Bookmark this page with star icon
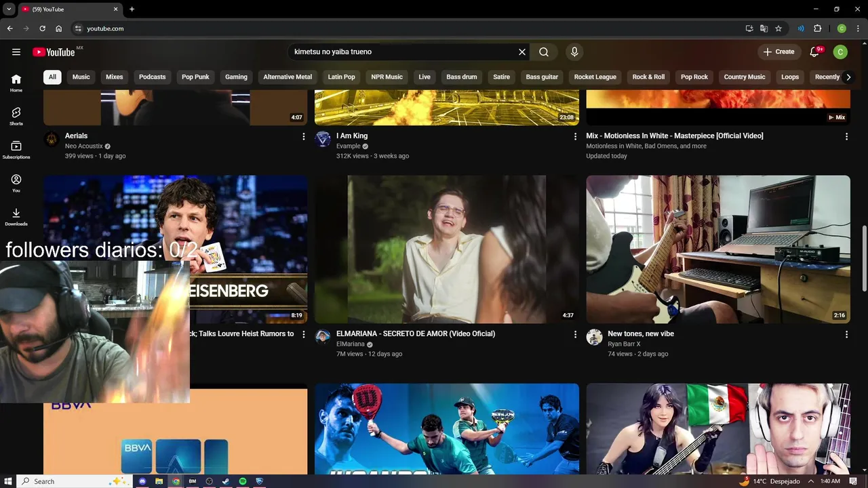Image resolution: width=868 pixels, height=488 pixels. click(778, 28)
